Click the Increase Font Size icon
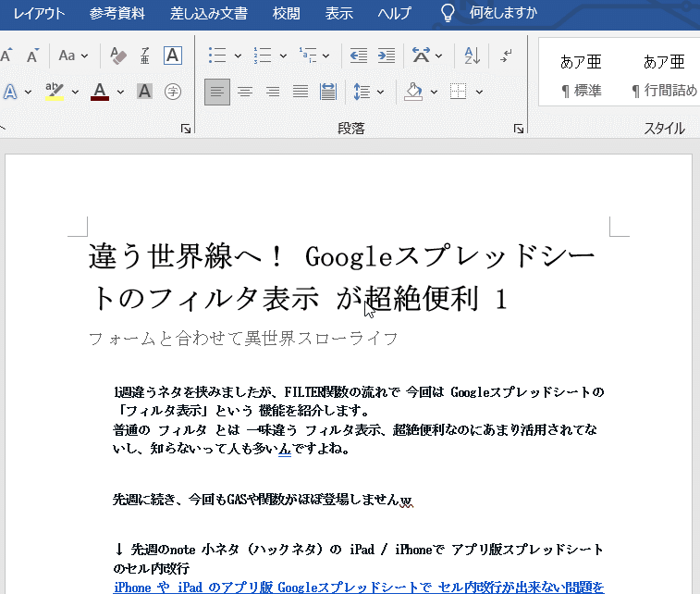The width and height of the screenshot is (700, 594). [x=6, y=56]
